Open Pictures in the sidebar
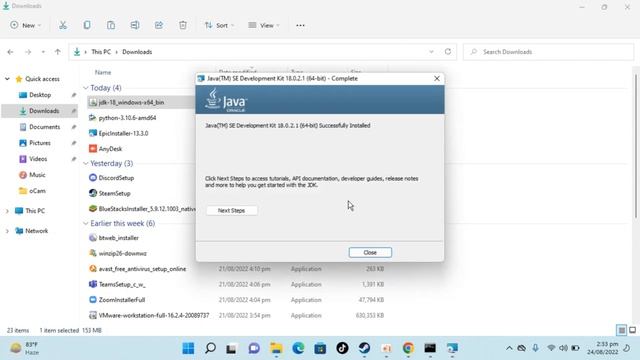 pos(40,143)
